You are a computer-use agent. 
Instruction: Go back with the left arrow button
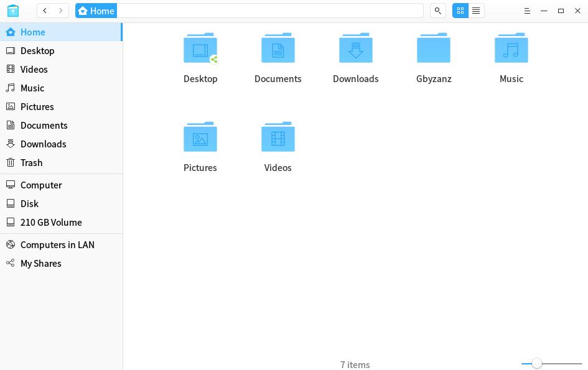coord(45,11)
